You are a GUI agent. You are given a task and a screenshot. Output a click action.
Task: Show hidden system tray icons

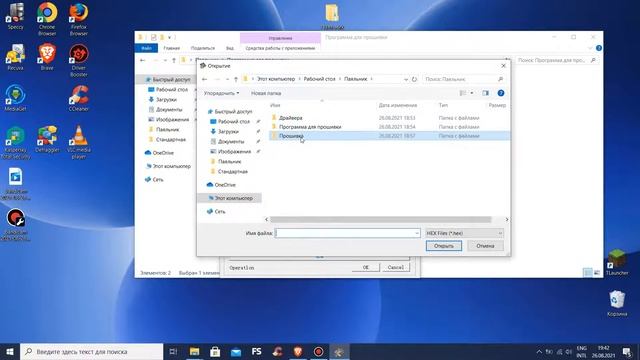point(539,351)
